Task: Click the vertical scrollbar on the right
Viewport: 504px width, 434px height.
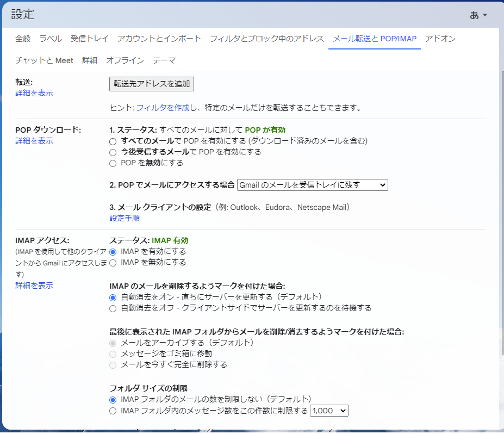Action: click(x=501, y=218)
